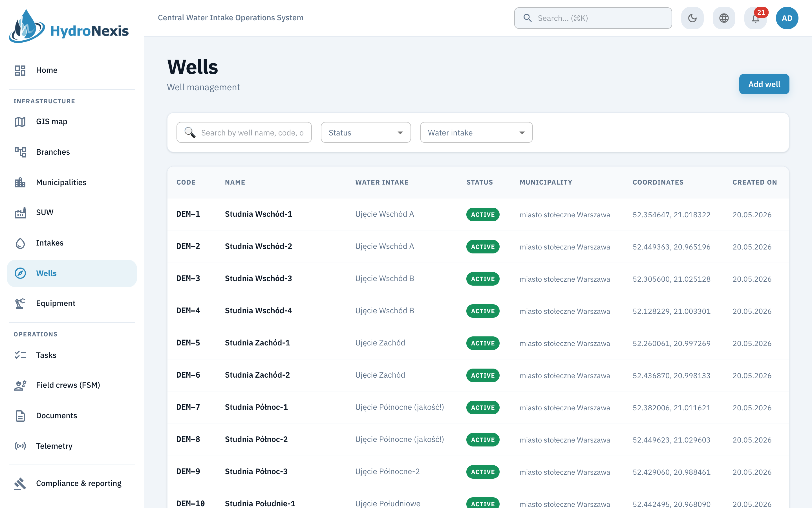The image size is (812, 508).
Task: Click the Branches hierarchy icon
Action: pos(20,152)
